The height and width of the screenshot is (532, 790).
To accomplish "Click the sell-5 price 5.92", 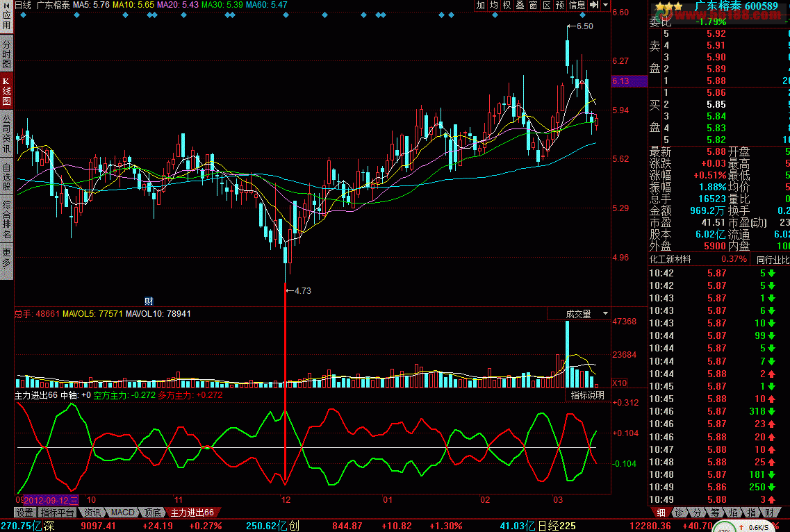I will coord(716,34).
